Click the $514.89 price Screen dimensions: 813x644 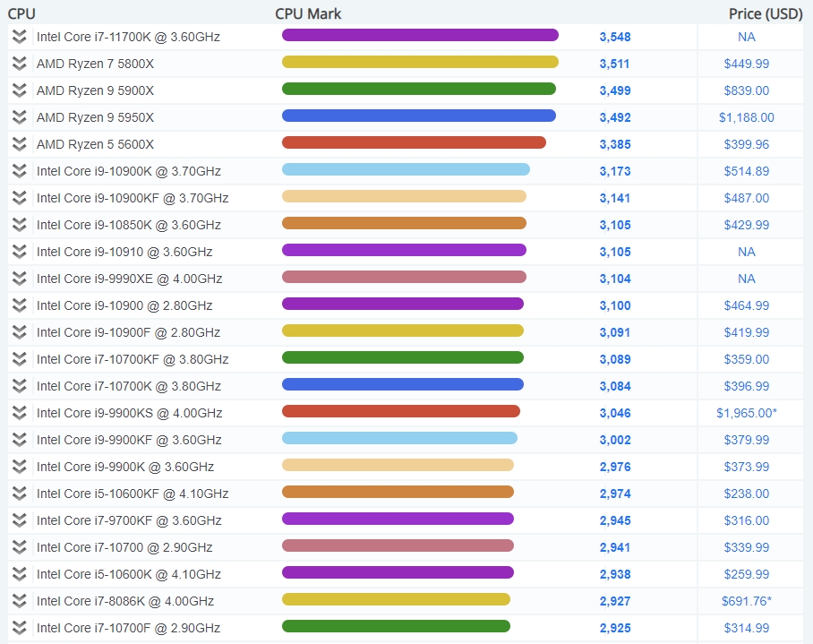[747, 171]
